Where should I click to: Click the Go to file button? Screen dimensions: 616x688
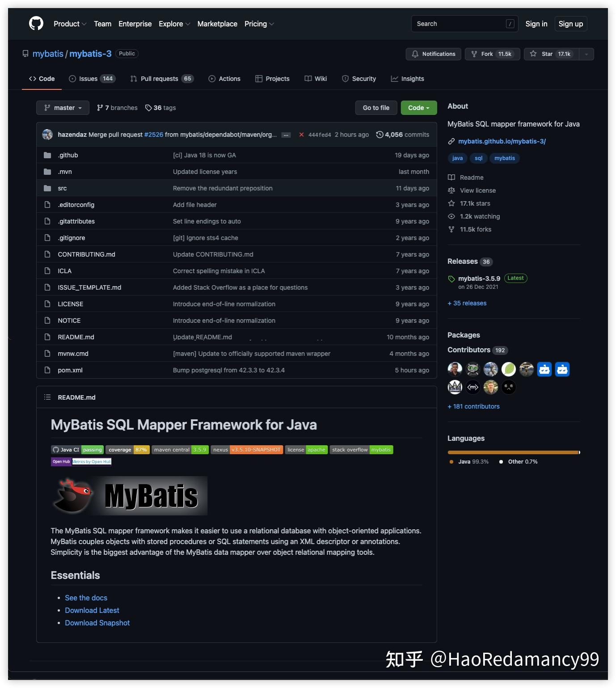[x=376, y=108]
